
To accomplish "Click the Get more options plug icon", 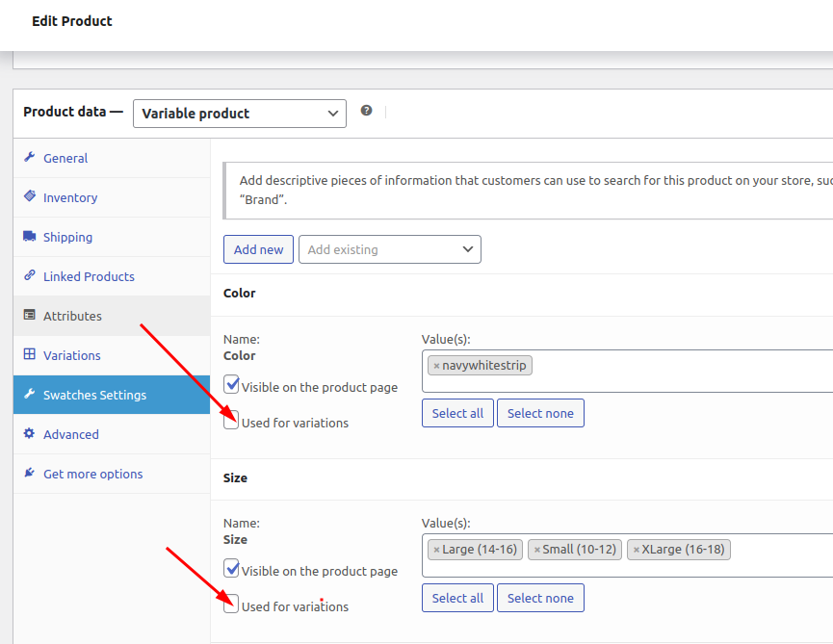I will pos(30,473).
